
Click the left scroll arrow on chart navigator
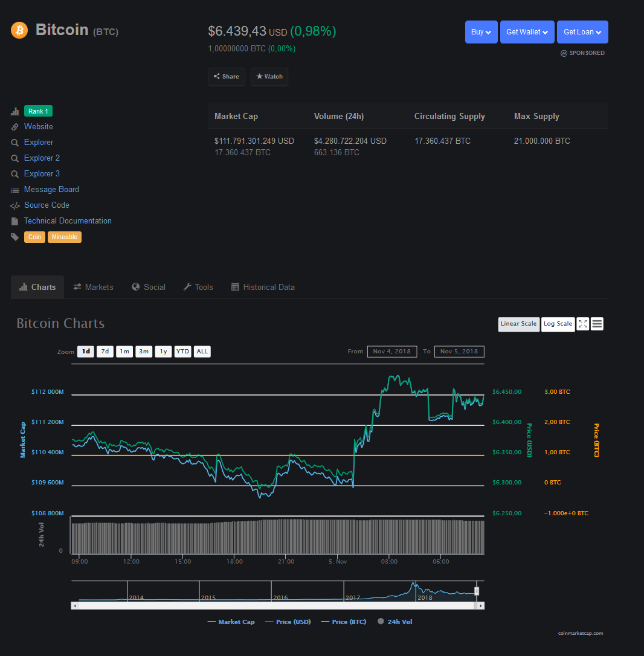pos(75,605)
